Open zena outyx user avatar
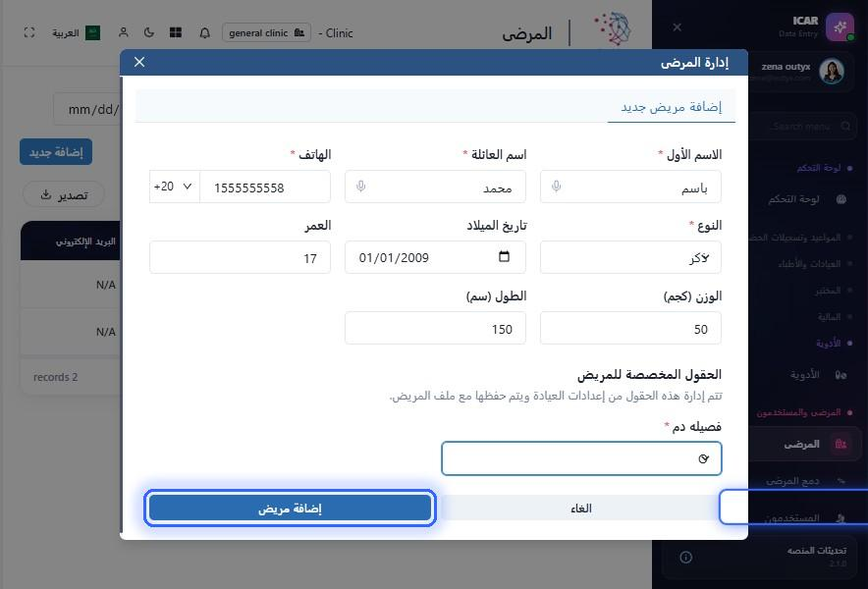Viewport: 868px width, 589px height. tap(831, 71)
